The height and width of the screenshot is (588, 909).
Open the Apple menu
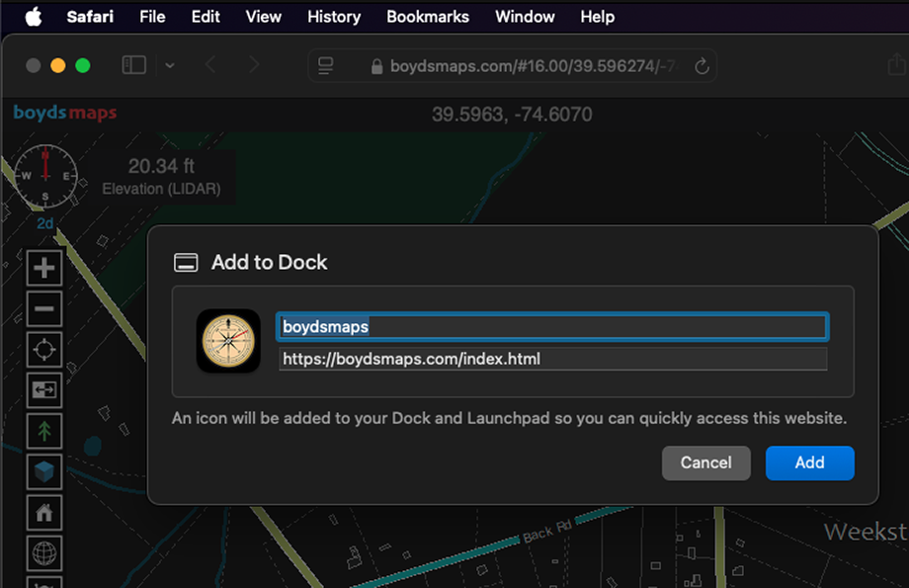[34, 17]
